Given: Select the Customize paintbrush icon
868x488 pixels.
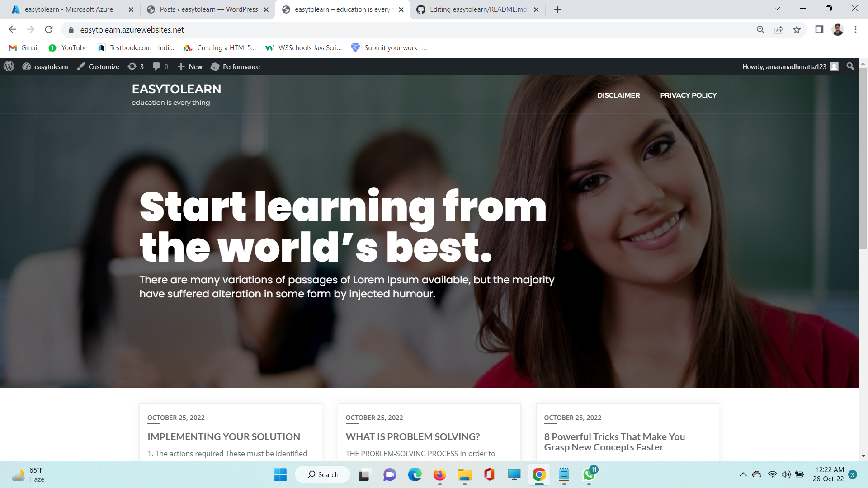Looking at the screenshot, I should [81, 66].
